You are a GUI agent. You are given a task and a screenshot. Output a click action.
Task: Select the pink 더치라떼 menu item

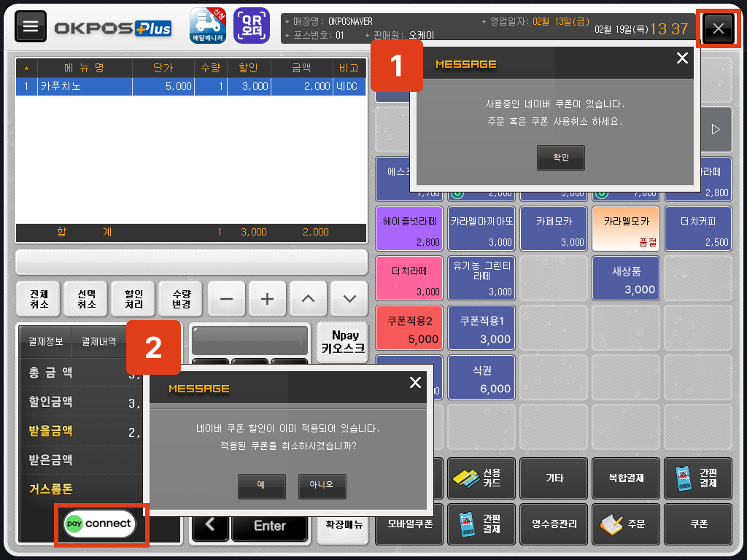[409, 278]
